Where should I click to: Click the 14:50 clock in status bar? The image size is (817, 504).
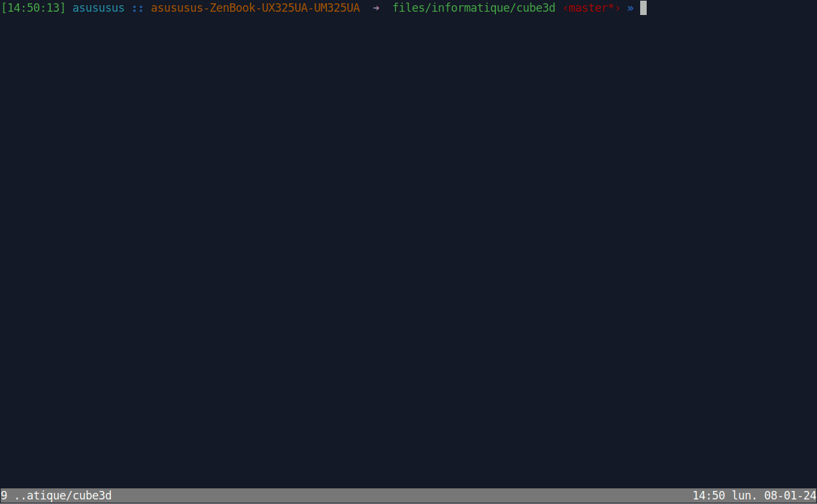(709, 496)
